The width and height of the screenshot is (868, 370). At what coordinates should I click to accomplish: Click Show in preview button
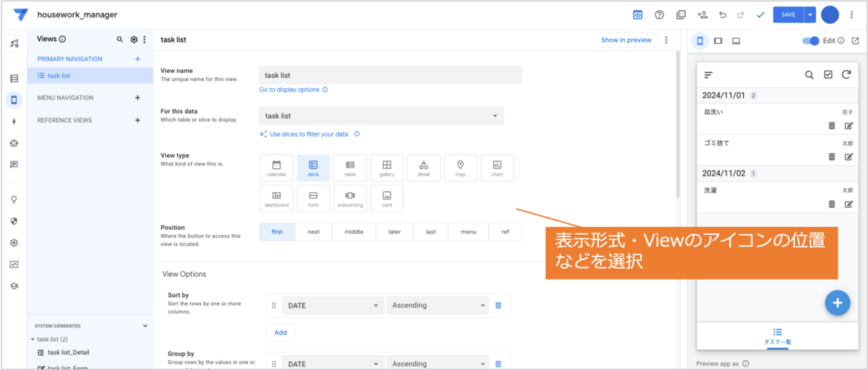pyautogui.click(x=626, y=40)
